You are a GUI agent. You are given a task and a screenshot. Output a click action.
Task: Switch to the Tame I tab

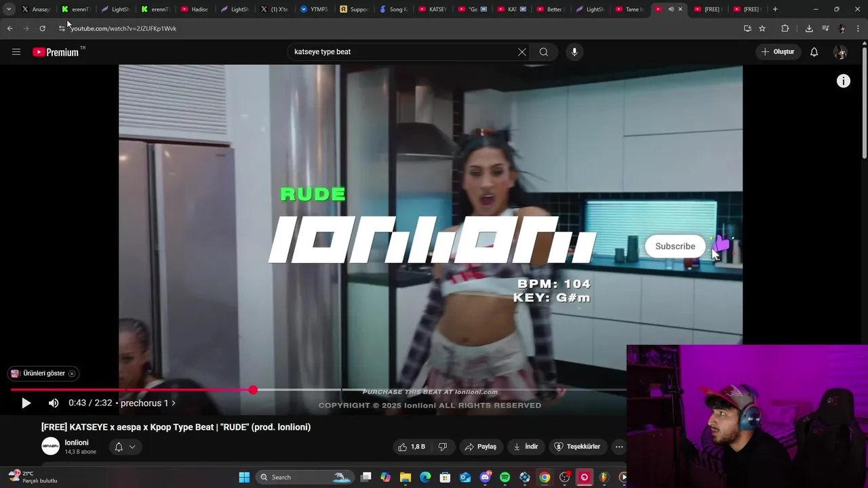[629, 9]
